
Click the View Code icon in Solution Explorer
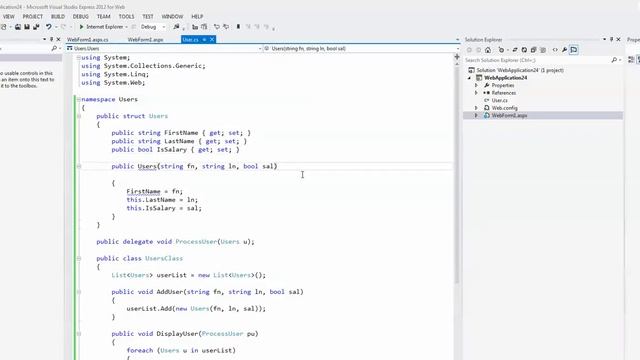(555, 50)
